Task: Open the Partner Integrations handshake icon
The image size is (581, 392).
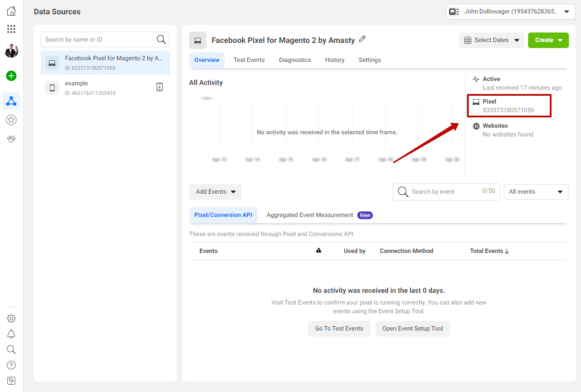Action: pos(11,139)
